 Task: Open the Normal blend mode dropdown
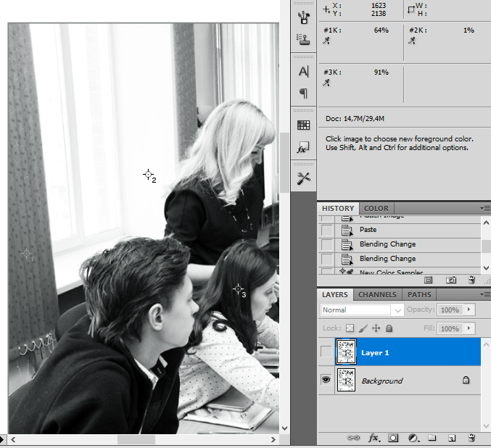(363, 310)
